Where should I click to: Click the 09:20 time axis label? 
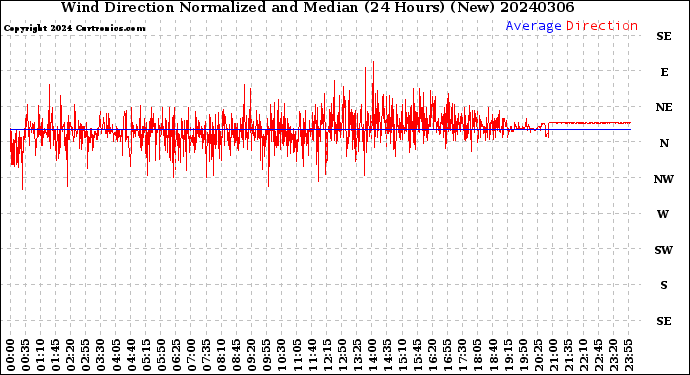tap(251, 355)
